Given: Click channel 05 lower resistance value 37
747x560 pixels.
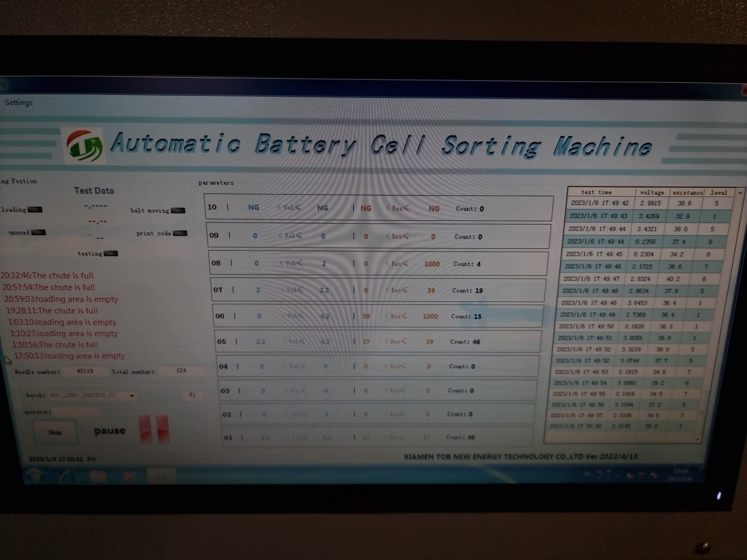Looking at the screenshot, I should [366, 341].
